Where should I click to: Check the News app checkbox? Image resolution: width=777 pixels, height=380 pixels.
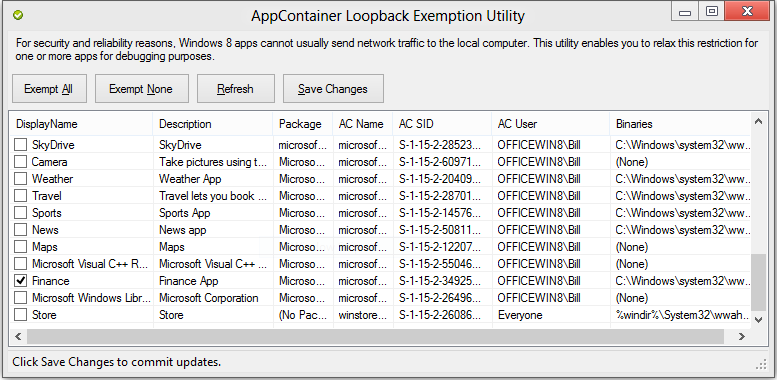20,229
